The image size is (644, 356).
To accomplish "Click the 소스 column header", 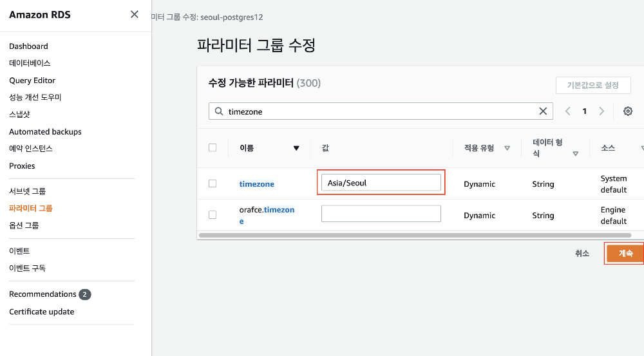I will click(608, 148).
